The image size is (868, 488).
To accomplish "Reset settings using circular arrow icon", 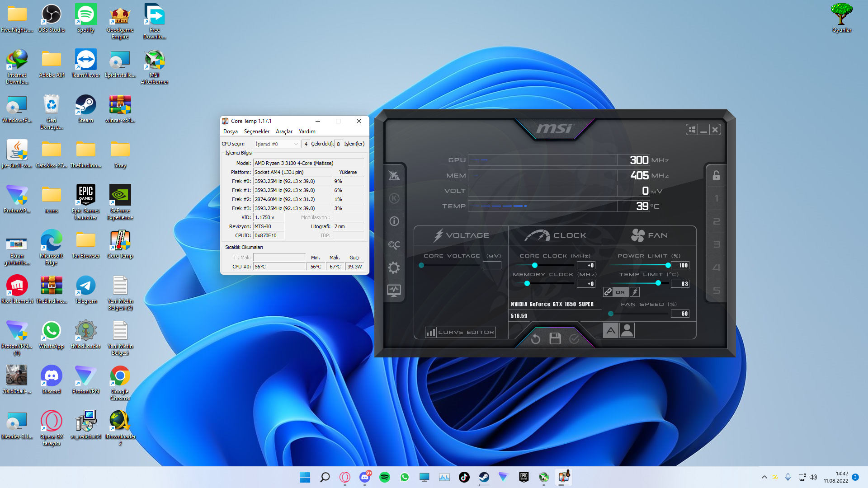I will tap(536, 338).
